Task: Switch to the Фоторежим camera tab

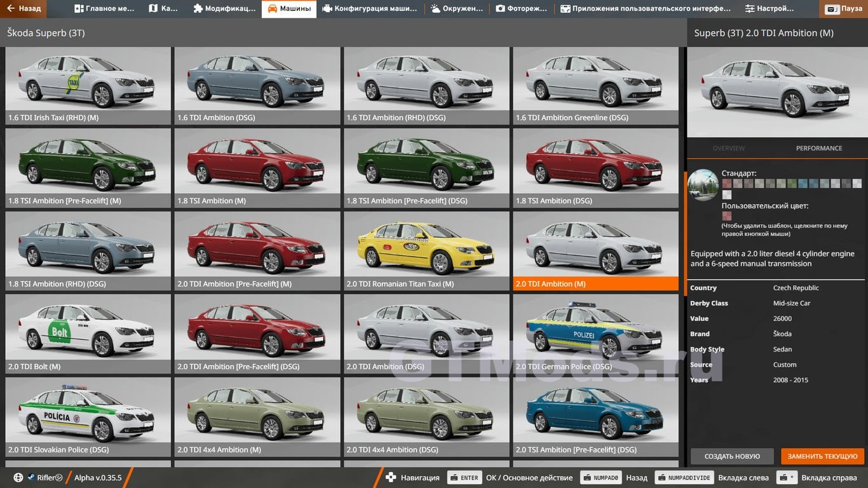Action: click(522, 9)
